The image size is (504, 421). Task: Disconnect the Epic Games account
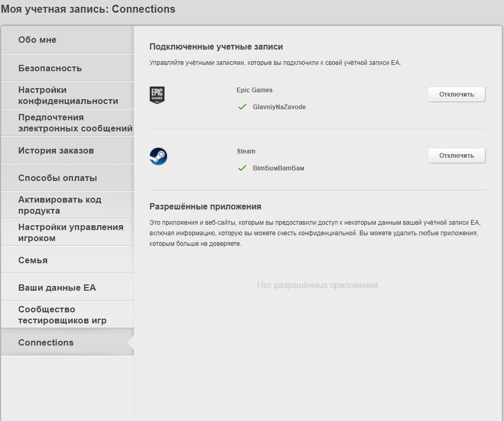pyautogui.click(x=457, y=94)
